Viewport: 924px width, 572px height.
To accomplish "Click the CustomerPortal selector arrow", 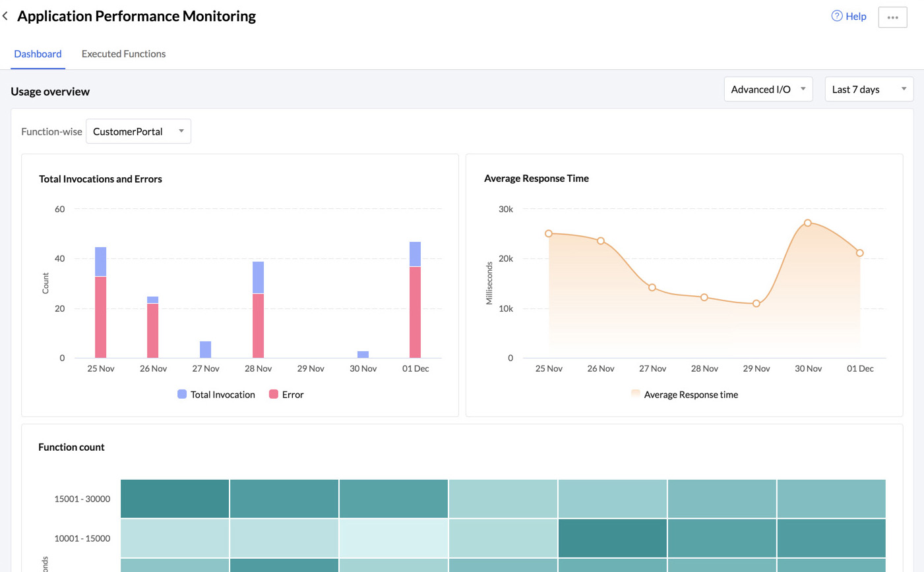I will tap(181, 131).
